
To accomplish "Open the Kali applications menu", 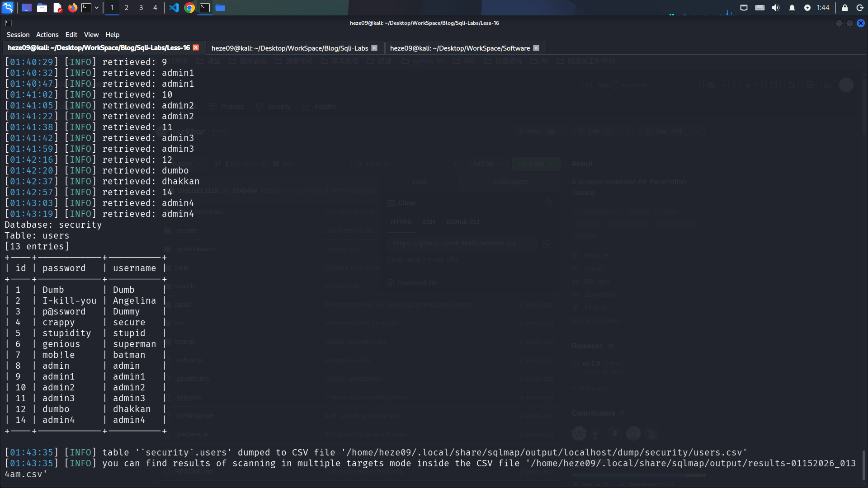I will click(x=8, y=8).
